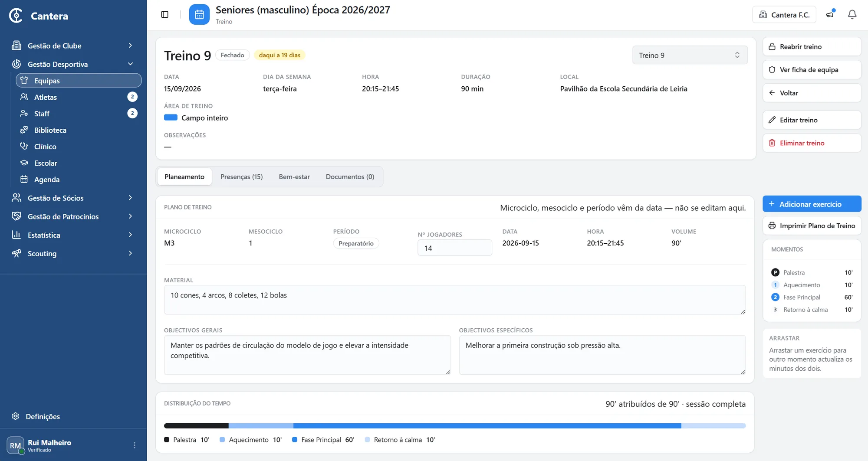Switch to the Planeamento tab

tap(184, 177)
